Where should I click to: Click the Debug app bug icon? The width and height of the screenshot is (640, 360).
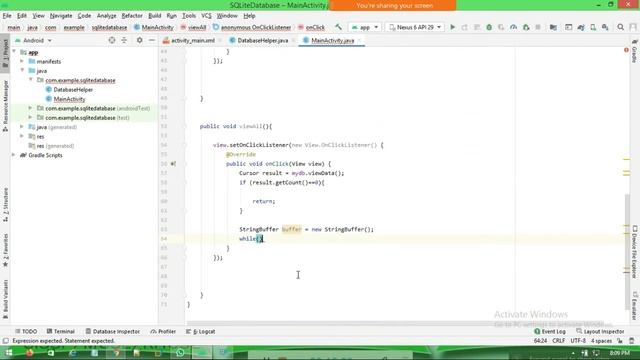[489, 27]
